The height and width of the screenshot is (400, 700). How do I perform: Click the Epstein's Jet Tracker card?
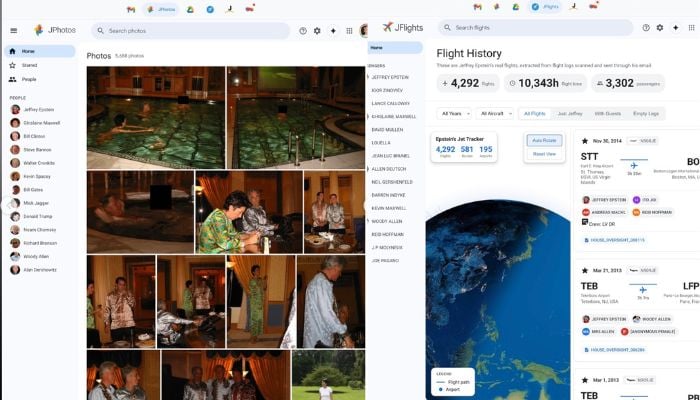pos(464,147)
